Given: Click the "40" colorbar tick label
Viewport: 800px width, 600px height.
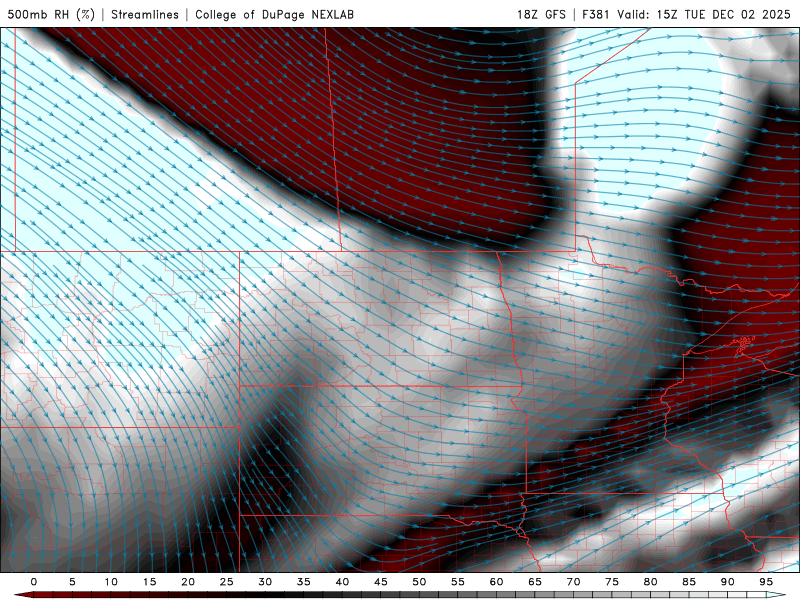Looking at the screenshot, I should [x=342, y=582].
